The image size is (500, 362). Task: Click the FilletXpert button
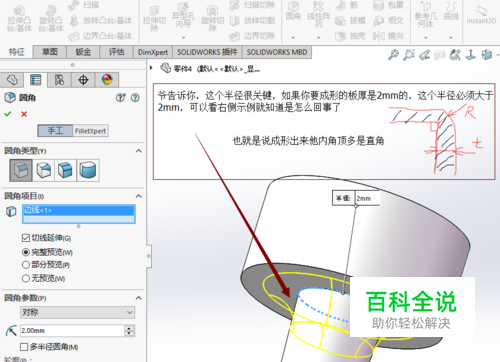pyautogui.click(x=90, y=131)
